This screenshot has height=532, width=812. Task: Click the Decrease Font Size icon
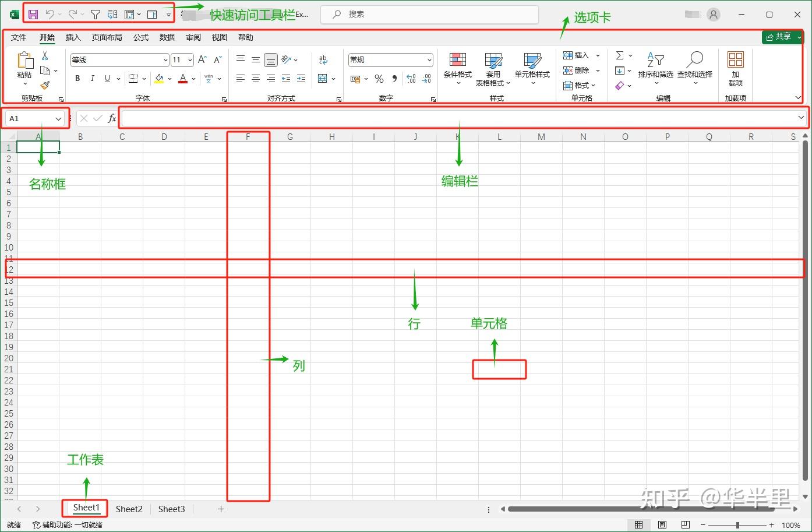point(218,59)
